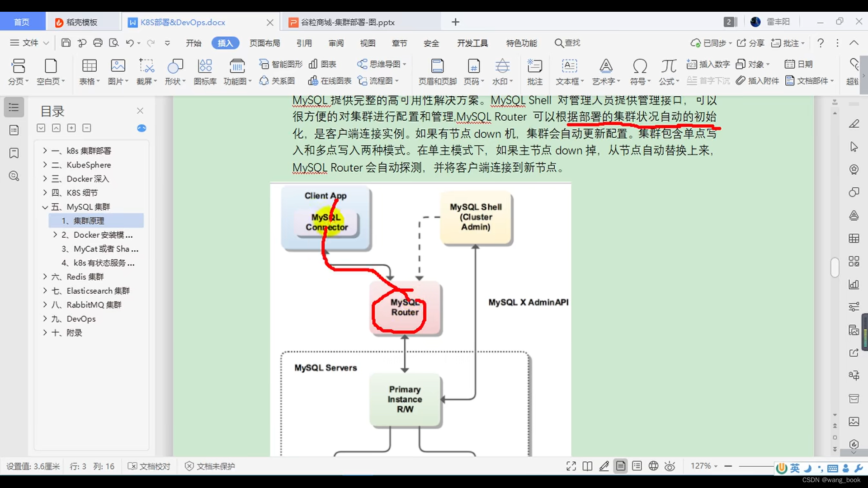
Task: Open the 页面布局 ribbon tab
Action: pyautogui.click(x=265, y=43)
